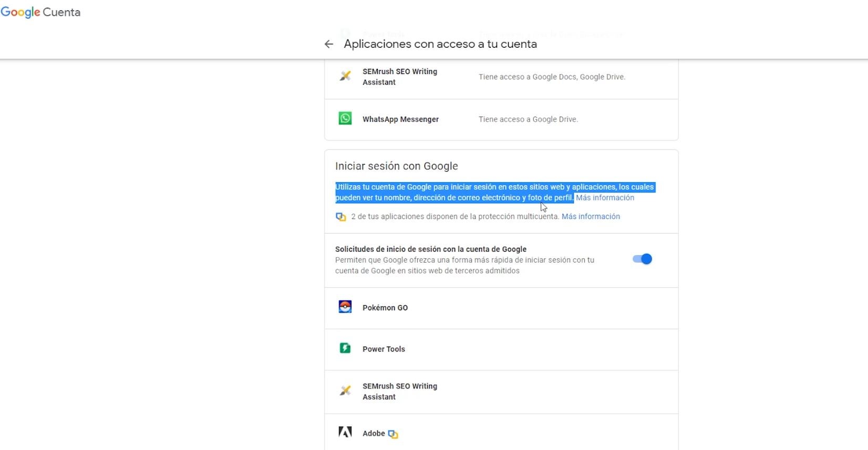This screenshot has width=868, height=450.
Task: Click '2 de tus aplicaciones disponen' text
Action: [x=455, y=216]
